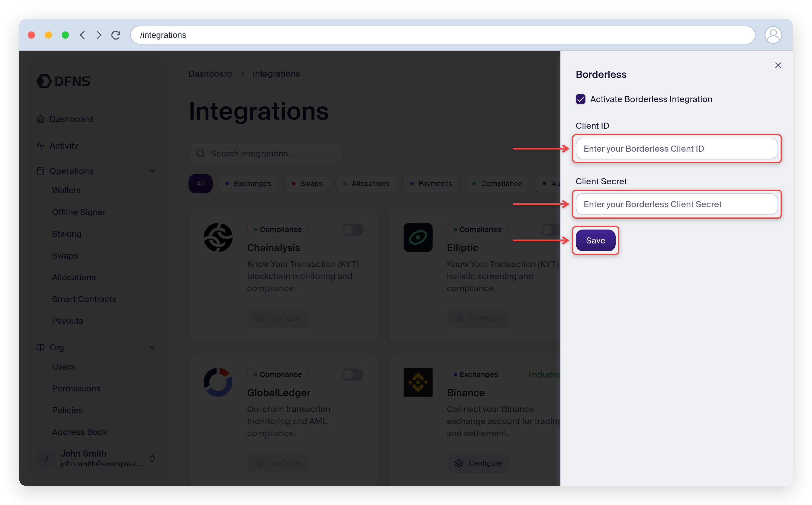Click the browser address bar
Screen dimensions: 812x505
point(443,35)
